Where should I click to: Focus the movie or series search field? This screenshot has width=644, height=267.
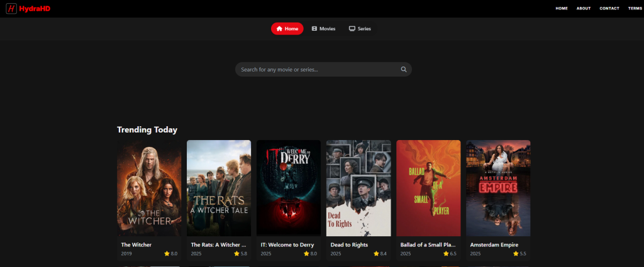coord(323,69)
